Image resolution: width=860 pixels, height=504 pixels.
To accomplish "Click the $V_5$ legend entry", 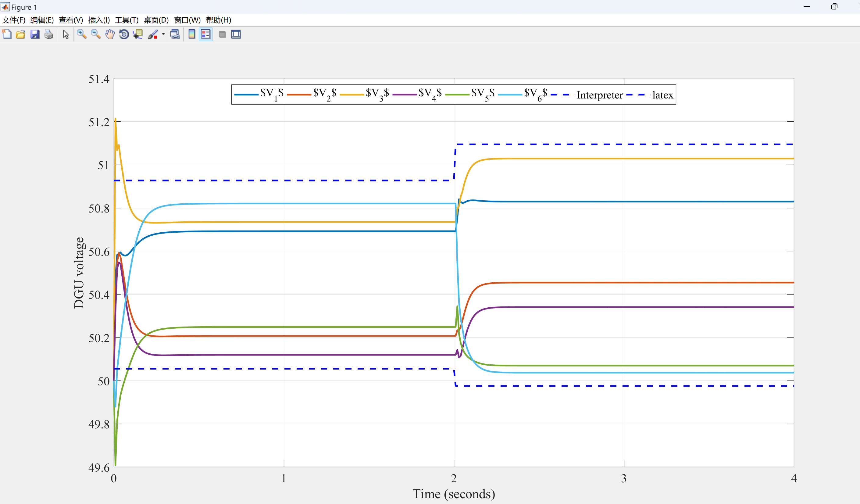I will point(470,95).
